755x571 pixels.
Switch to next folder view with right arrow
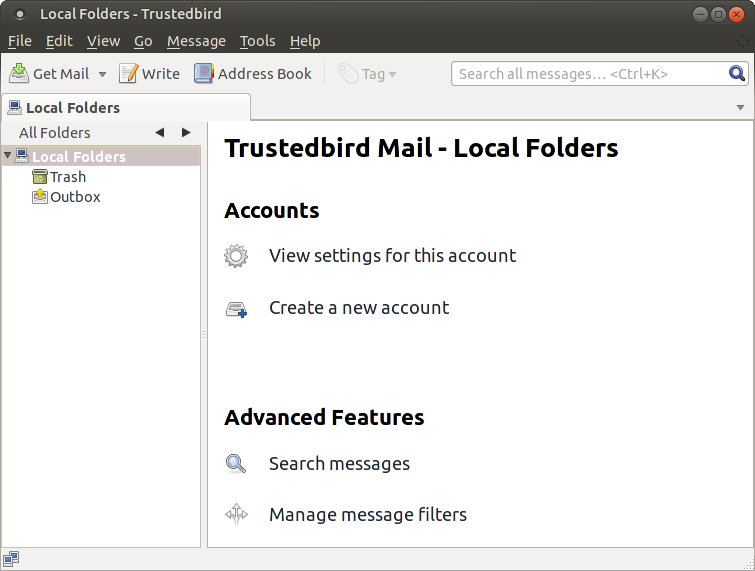[186, 133]
